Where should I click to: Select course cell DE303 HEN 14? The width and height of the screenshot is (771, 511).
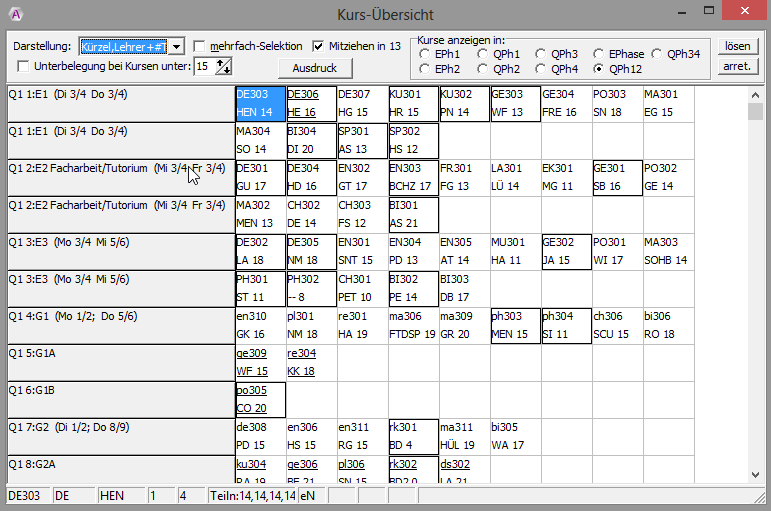(x=261, y=104)
